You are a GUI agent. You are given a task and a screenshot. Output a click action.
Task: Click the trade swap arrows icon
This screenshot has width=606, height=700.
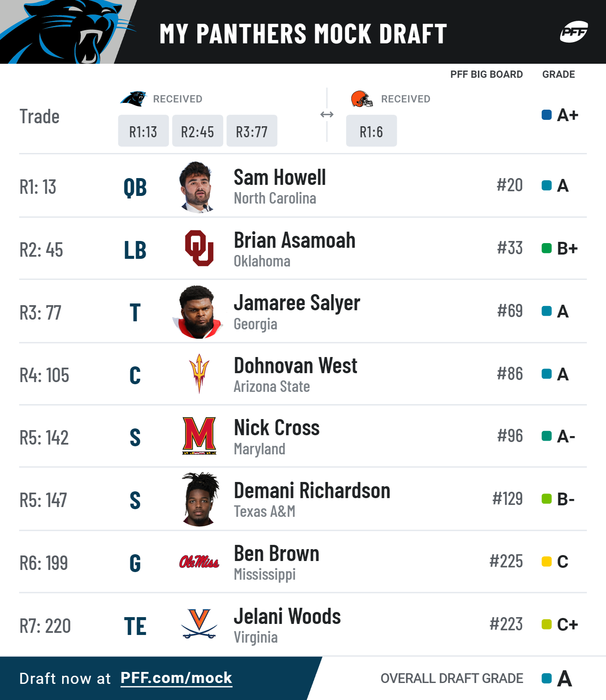(x=327, y=115)
